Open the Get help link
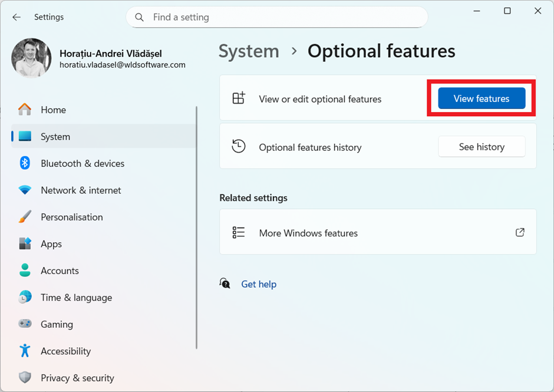Image resolution: width=554 pixels, height=392 pixels. (259, 284)
